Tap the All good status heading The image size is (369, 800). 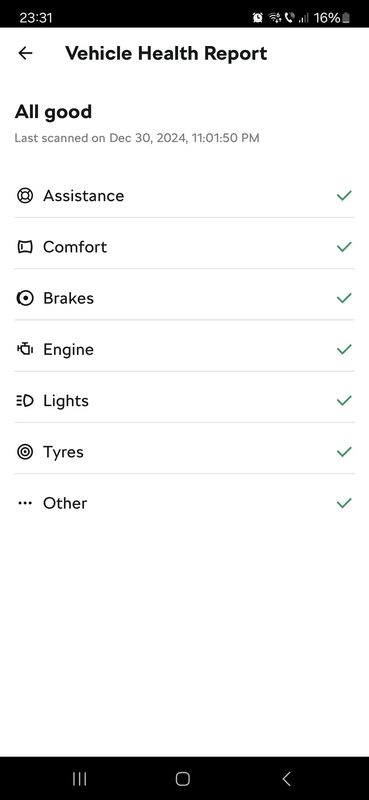click(x=53, y=112)
